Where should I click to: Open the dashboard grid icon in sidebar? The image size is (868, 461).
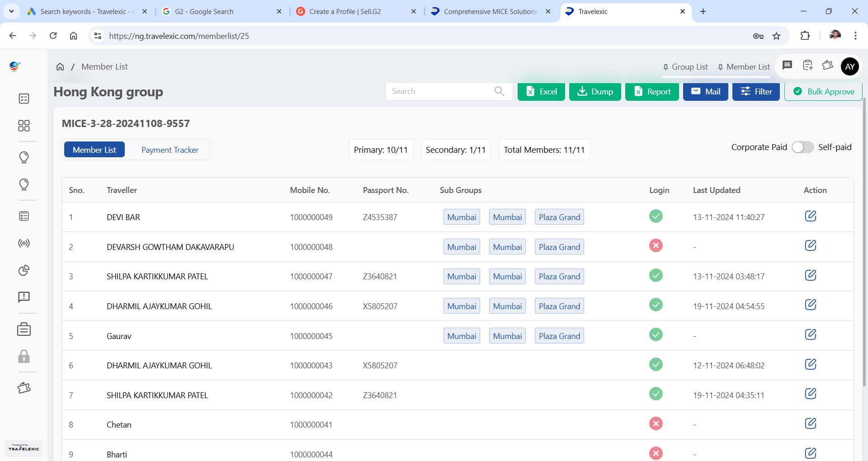[x=24, y=126]
